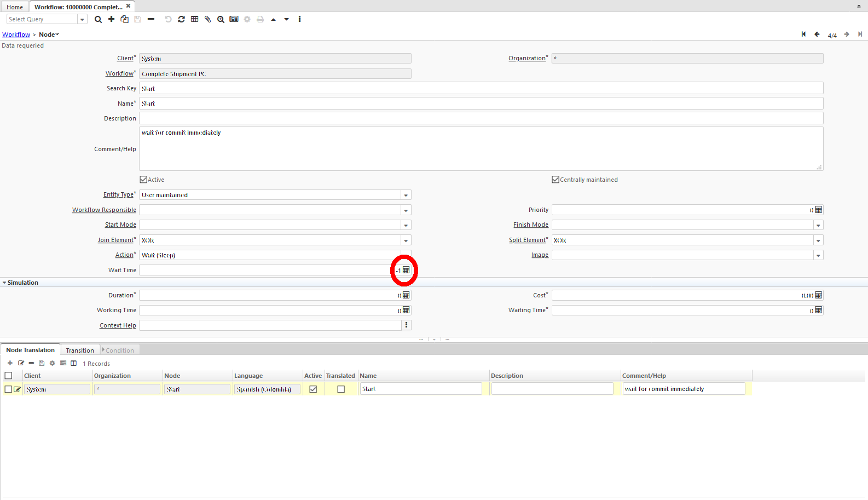Open the Condition tab
868x500 pixels.
pos(120,350)
